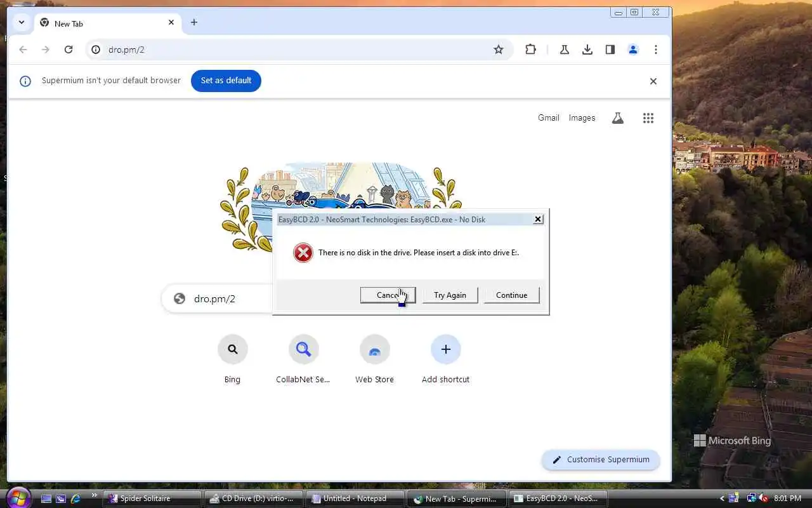The height and width of the screenshot is (508, 812).
Task: Click Switch between windows quick launch icon
Action: point(61,498)
